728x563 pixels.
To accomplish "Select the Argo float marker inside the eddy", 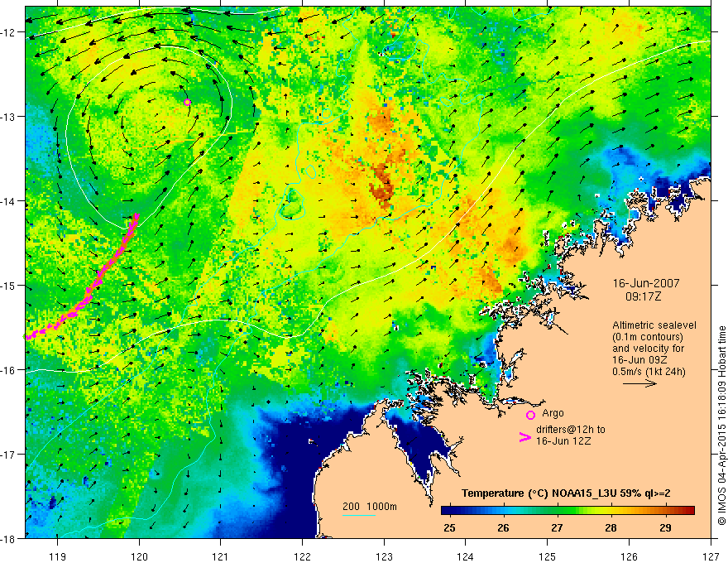I will pyautogui.click(x=187, y=102).
